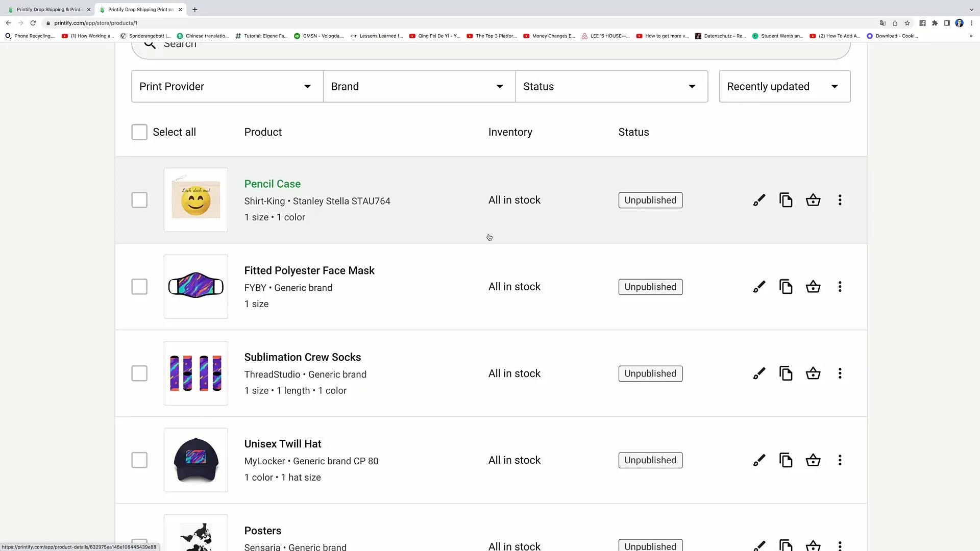Click the Pencil Case product thumbnail image
The width and height of the screenshot is (980, 551).
(x=195, y=200)
